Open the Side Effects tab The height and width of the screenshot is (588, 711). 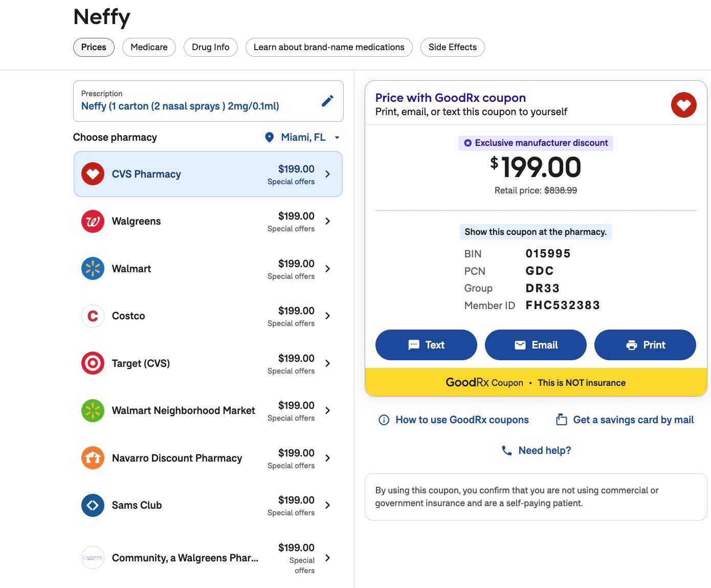(452, 47)
